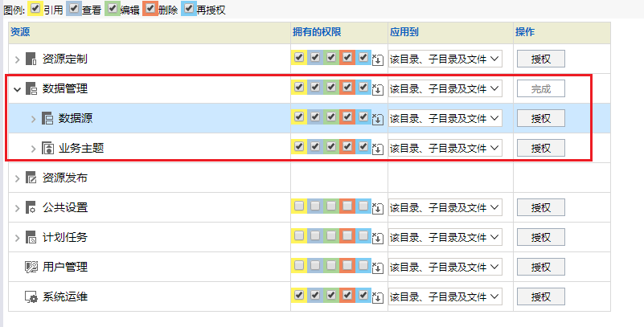Click 授权 button for 业务主题
The height and width of the screenshot is (327, 644).
pyautogui.click(x=540, y=148)
